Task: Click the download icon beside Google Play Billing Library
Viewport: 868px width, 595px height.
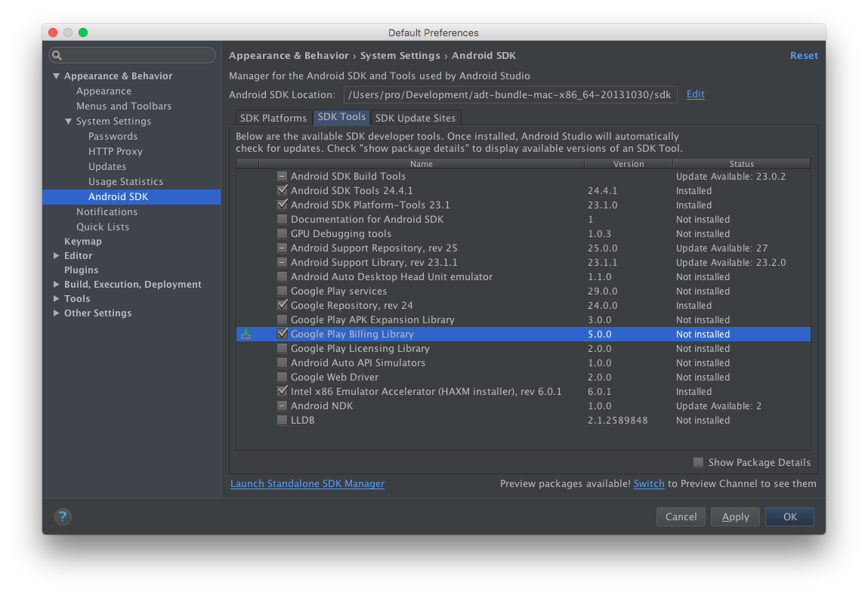Action: (246, 334)
